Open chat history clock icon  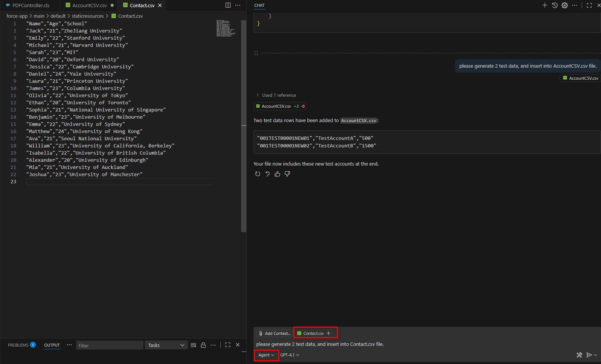[554, 5]
